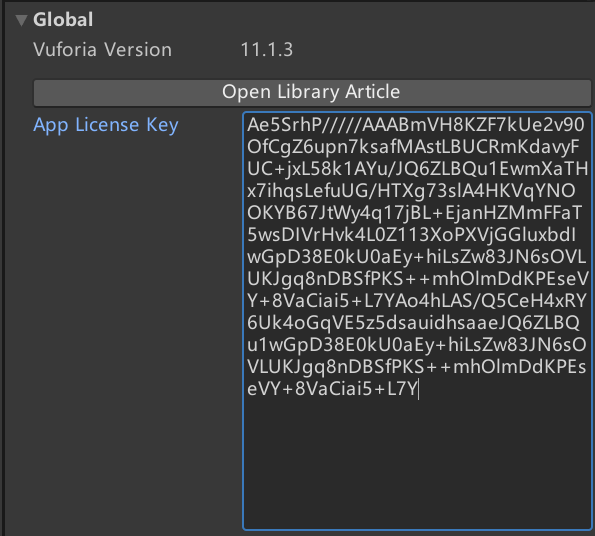Collapse the Global section triangle

click(22, 20)
